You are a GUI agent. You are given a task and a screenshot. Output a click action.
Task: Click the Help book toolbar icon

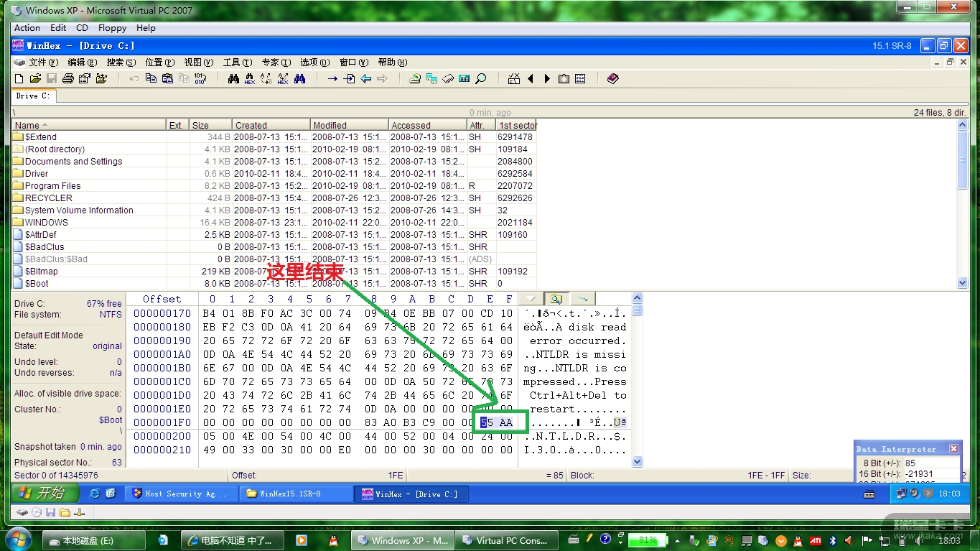[612, 78]
